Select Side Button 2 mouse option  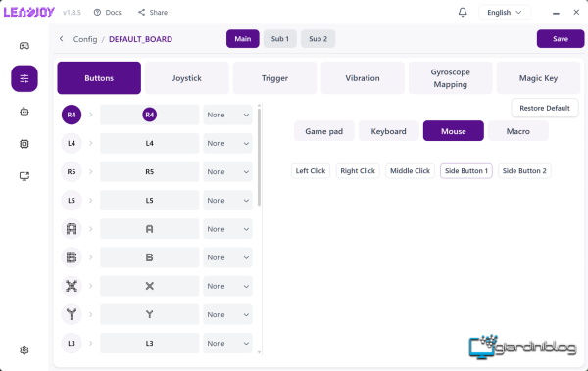(524, 171)
